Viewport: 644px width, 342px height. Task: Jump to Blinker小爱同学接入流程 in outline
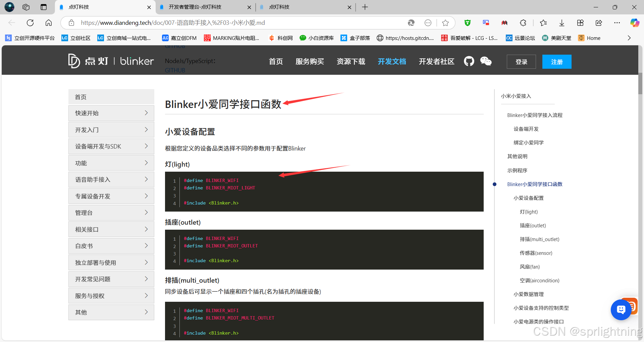535,115
